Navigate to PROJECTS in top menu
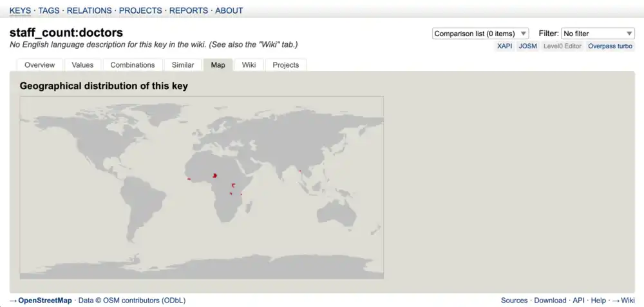 click(140, 10)
